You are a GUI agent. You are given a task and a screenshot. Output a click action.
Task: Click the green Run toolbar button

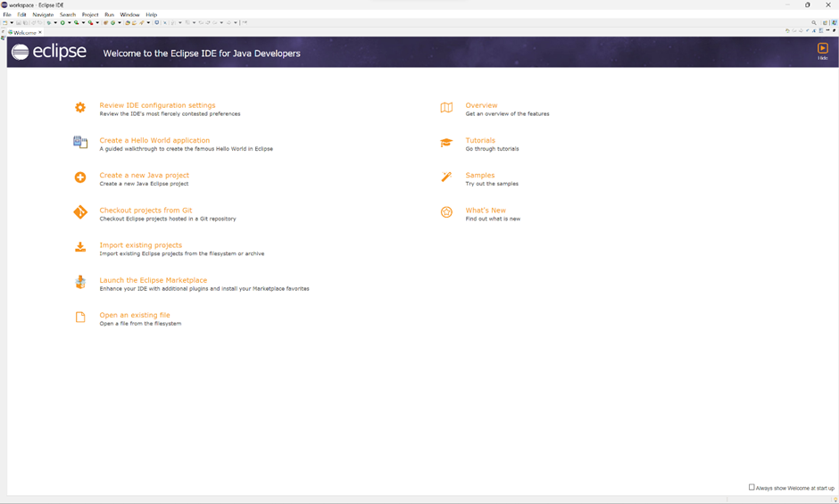[x=62, y=22]
